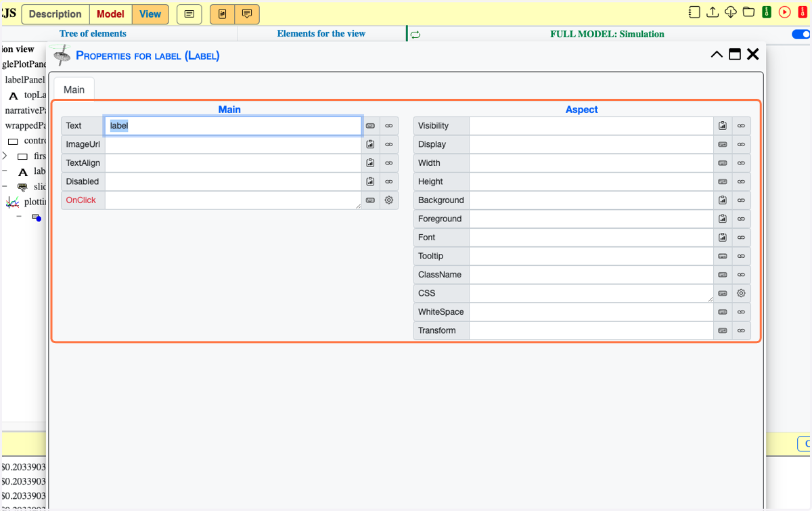812x511 pixels.
Task: Select the narrativePanel tree element
Action: coord(25,110)
